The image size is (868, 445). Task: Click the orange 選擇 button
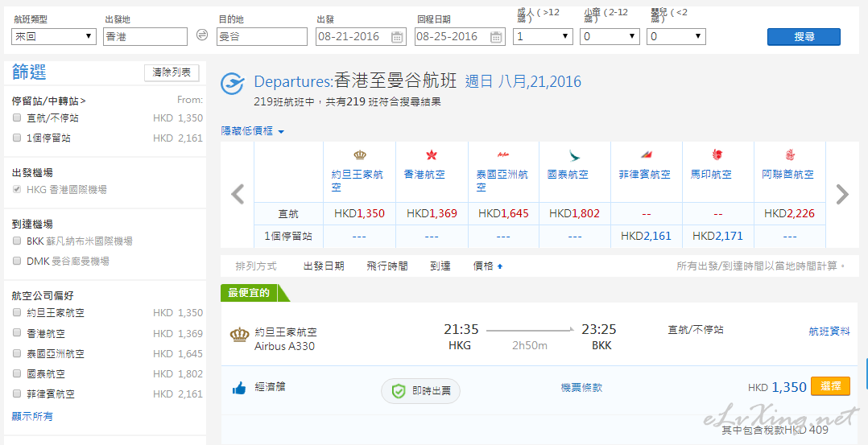tap(830, 386)
